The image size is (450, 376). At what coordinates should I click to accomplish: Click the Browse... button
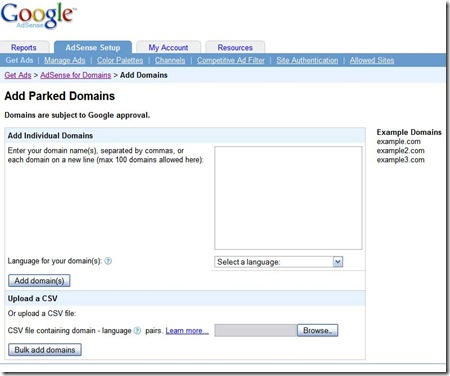pyautogui.click(x=318, y=330)
